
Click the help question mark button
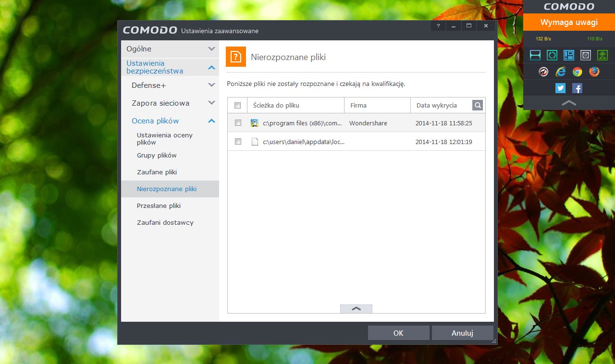coord(438,25)
